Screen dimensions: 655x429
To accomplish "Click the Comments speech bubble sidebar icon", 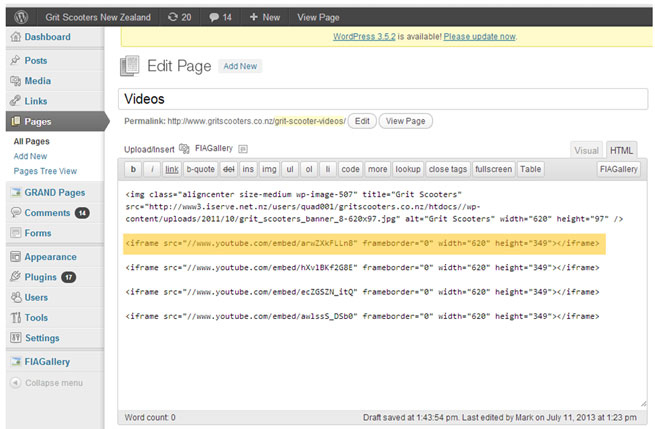I will 15,212.
